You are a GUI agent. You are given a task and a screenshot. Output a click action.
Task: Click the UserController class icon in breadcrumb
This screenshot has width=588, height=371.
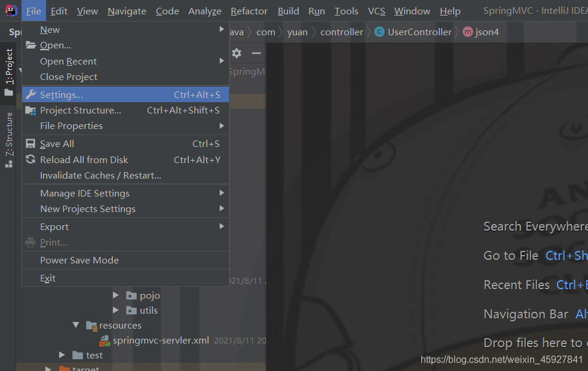click(x=379, y=32)
